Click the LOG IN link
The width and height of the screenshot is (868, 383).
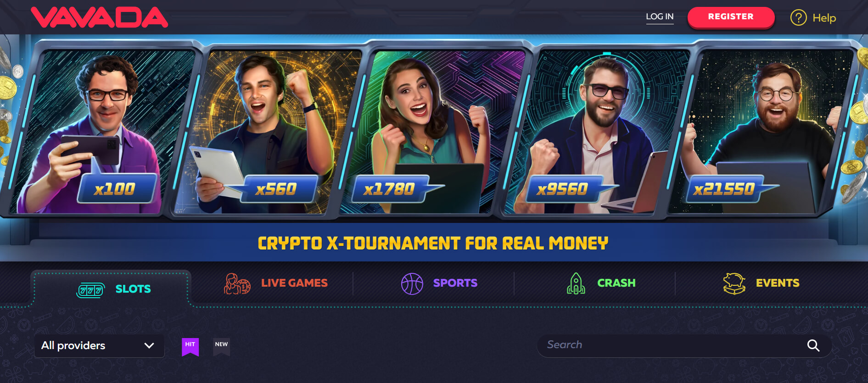pyautogui.click(x=660, y=17)
